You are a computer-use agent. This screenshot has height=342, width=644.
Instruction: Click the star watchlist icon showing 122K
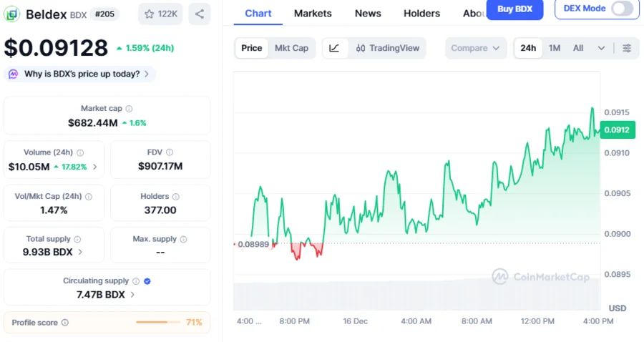click(x=160, y=14)
